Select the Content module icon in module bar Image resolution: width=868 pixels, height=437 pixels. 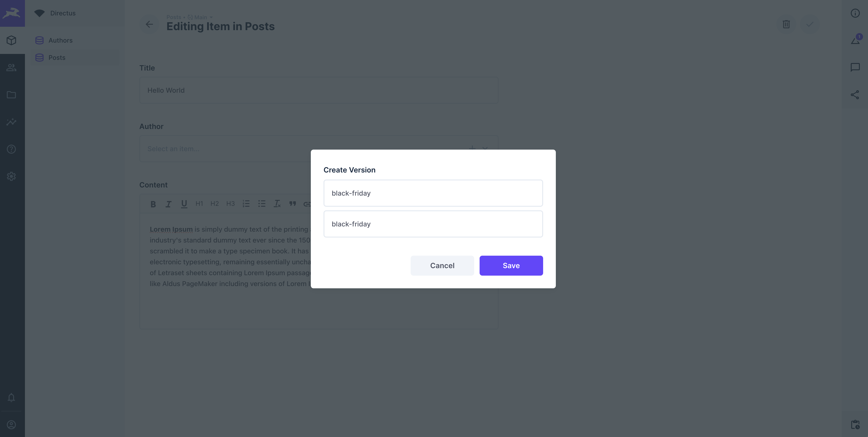(12, 40)
